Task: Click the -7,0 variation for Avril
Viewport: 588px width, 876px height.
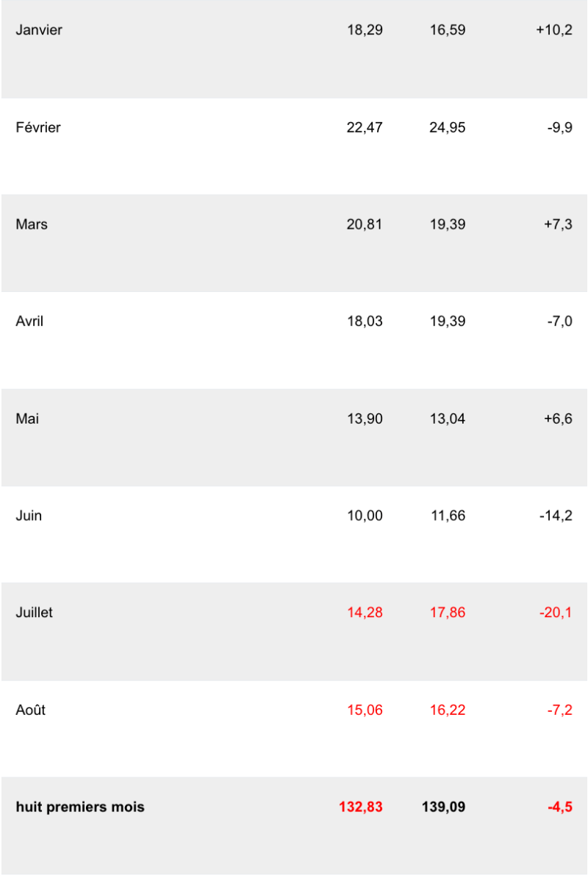Action: [x=560, y=321]
